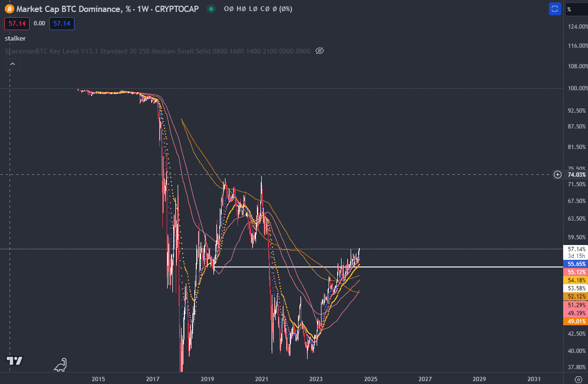Image resolution: width=588 pixels, height=384 pixels.
Task: Click the OHLC values readout
Action: pyautogui.click(x=258, y=9)
